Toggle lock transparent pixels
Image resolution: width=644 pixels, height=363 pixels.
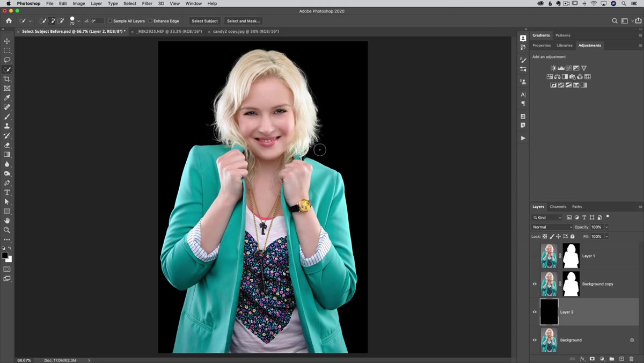click(x=545, y=236)
